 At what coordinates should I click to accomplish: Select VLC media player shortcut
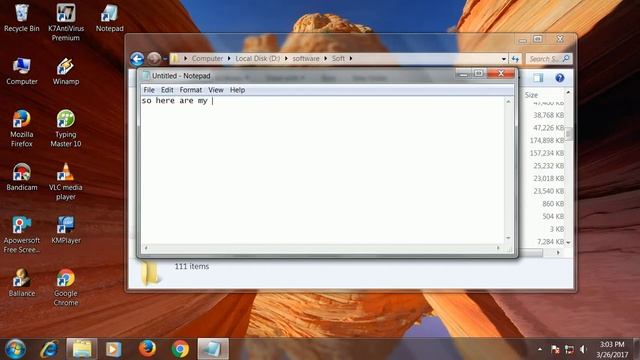click(x=66, y=181)
